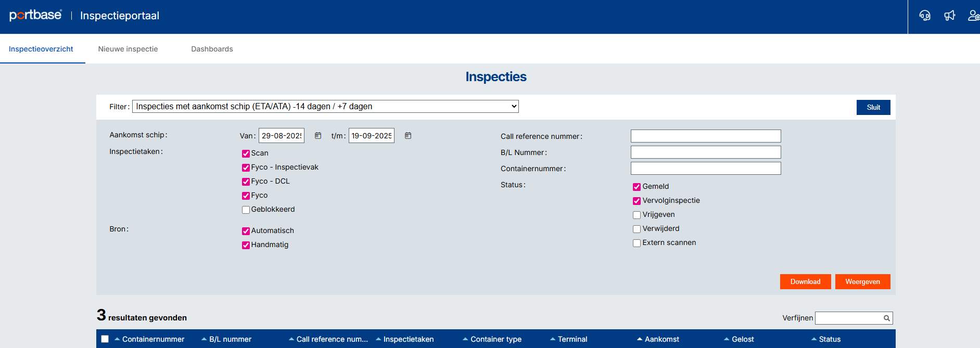Uncheck the Vervolginspectie status
980x348 pixels.
(637, 201)
